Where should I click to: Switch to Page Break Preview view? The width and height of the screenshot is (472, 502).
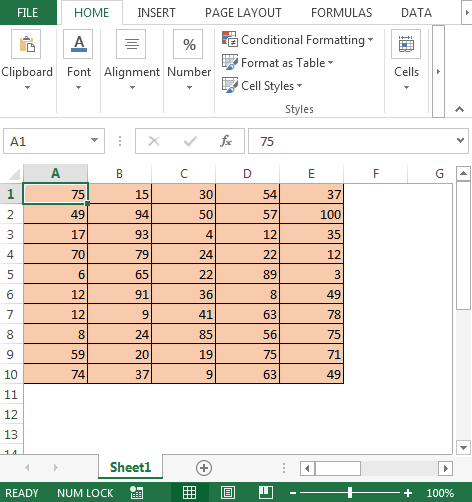click(266, 492)
